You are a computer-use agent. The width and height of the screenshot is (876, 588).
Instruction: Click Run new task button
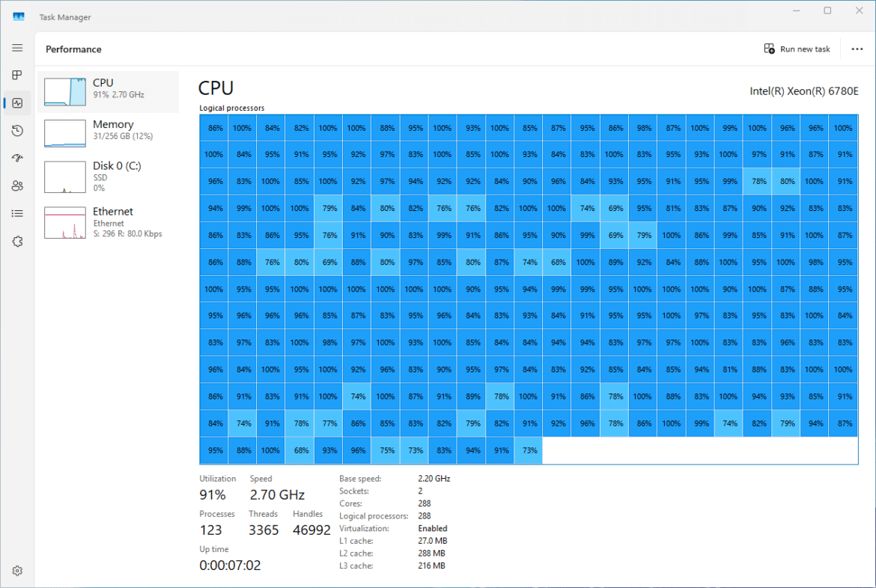click(797, 49)
